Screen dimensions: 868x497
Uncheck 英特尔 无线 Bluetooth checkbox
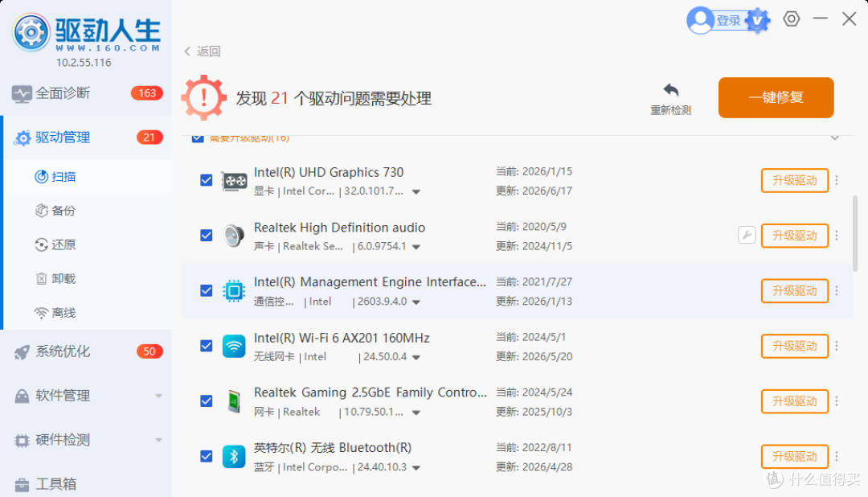click(207, 457)
